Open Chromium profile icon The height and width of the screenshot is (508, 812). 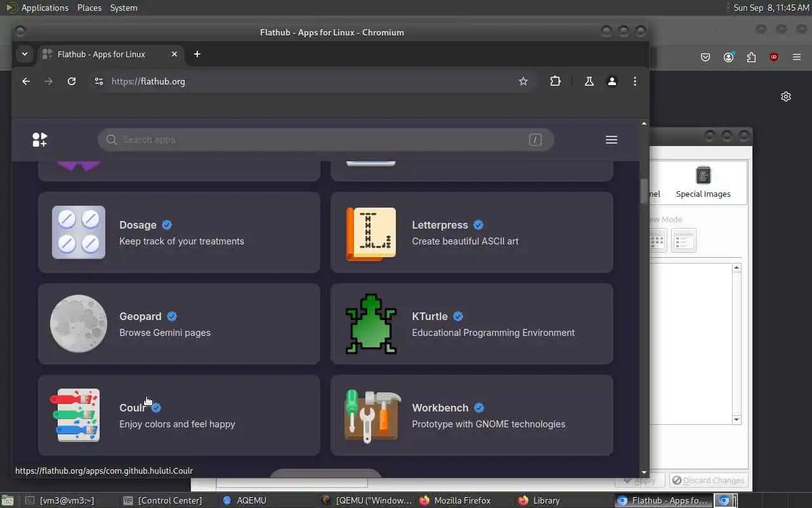[612, 81]
